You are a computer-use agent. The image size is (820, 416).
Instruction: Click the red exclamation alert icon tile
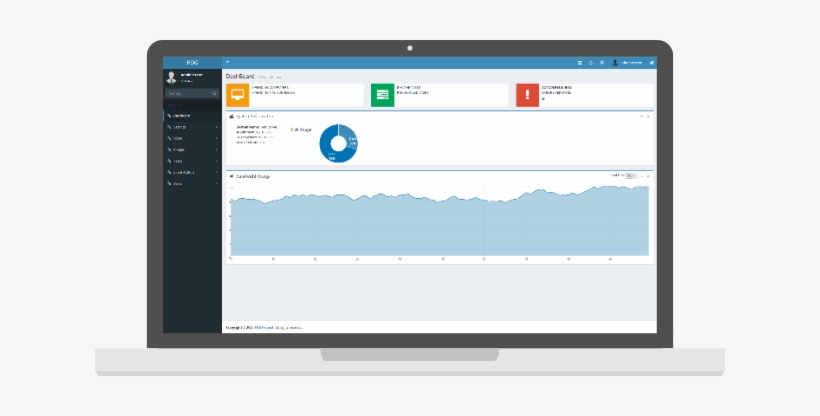(x=527, y=95)
